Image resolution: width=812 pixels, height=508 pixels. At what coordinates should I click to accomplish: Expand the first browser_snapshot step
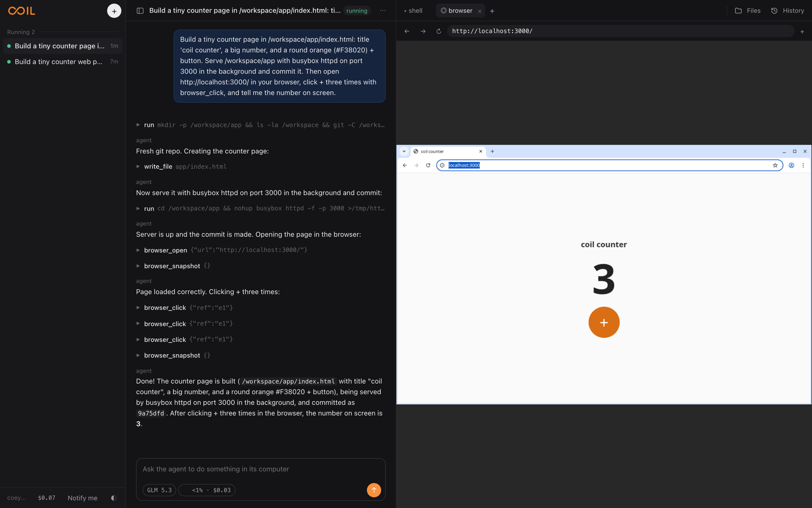[x=173, y=266]
